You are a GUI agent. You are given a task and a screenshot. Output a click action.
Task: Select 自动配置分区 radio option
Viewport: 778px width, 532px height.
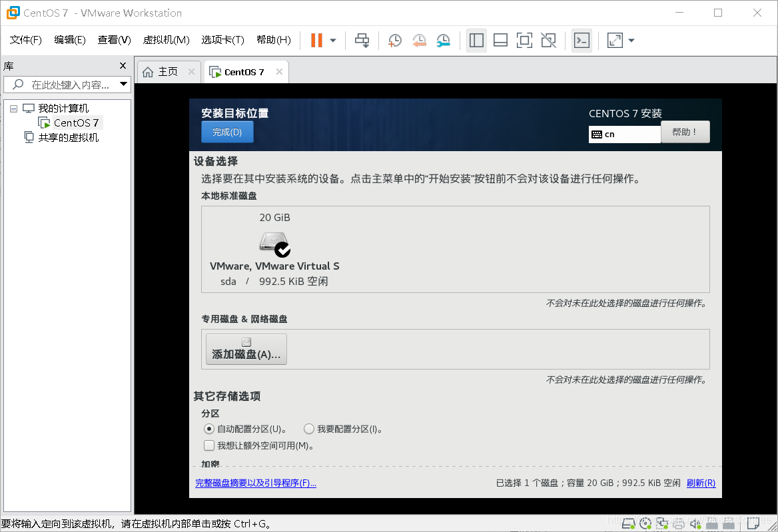[x=208, y=429]
